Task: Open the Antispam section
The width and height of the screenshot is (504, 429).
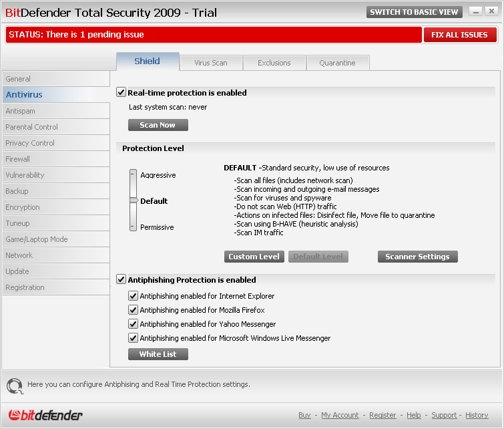Action: 56,111
